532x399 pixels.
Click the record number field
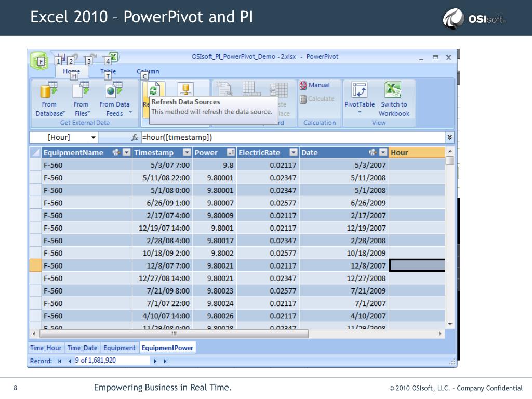click(111, 361)
